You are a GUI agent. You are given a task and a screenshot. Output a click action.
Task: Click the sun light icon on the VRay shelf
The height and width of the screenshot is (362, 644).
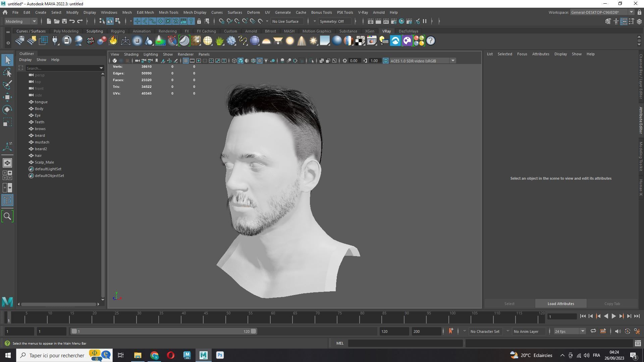pos(313,41)
